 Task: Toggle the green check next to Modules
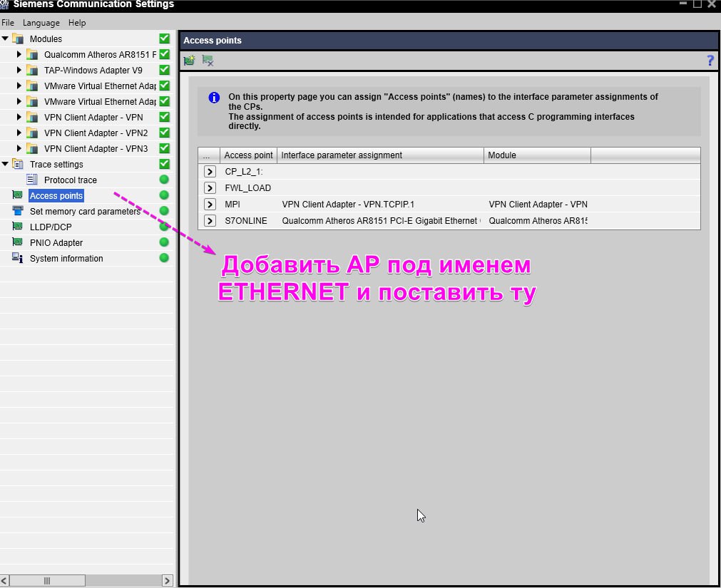[164, 38]
